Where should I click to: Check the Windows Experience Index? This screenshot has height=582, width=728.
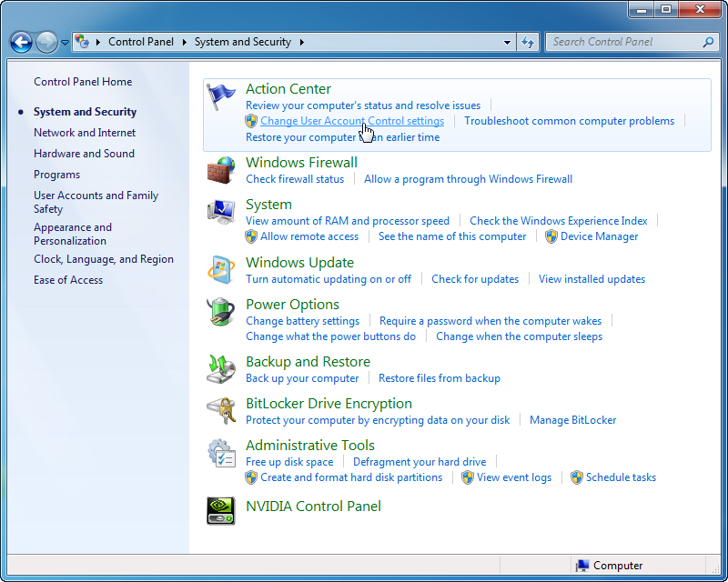[559, 221]
